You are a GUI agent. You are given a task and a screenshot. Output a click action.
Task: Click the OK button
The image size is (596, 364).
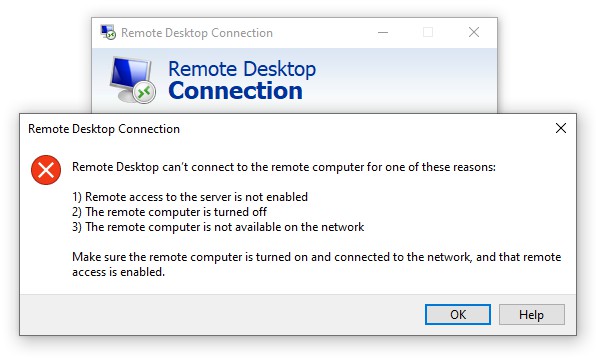[458, 315]
